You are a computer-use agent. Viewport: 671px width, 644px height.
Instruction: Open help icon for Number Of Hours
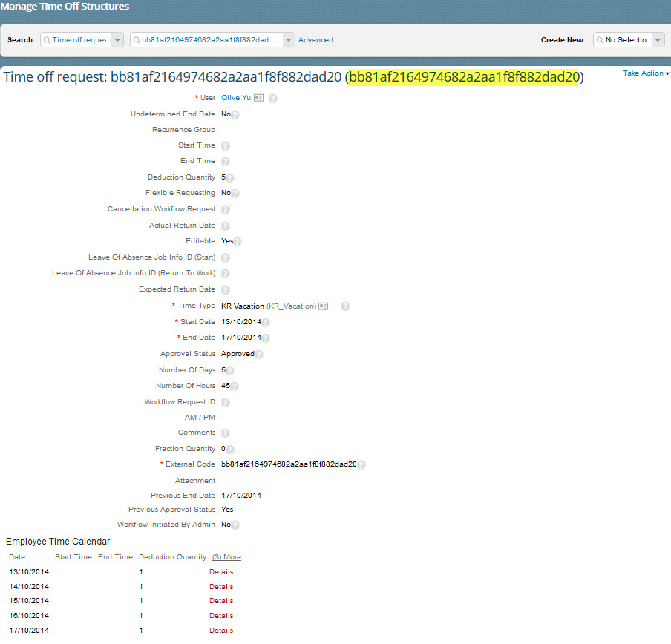click(234, 386)
